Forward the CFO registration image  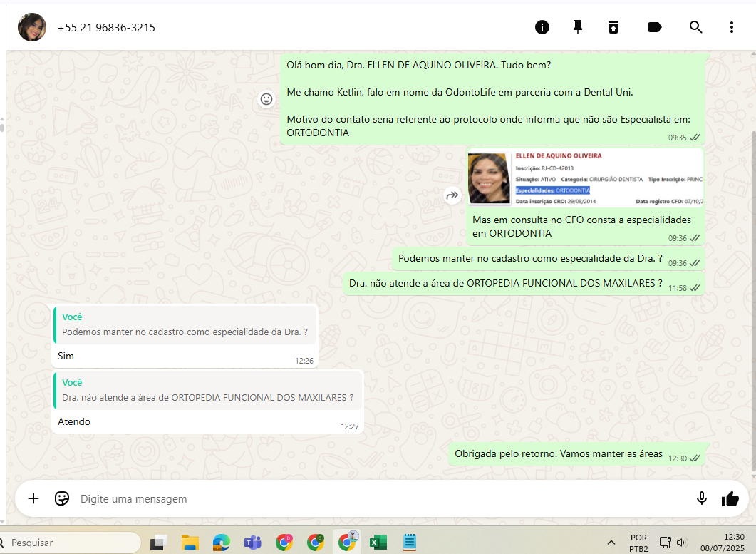[452, 195]
